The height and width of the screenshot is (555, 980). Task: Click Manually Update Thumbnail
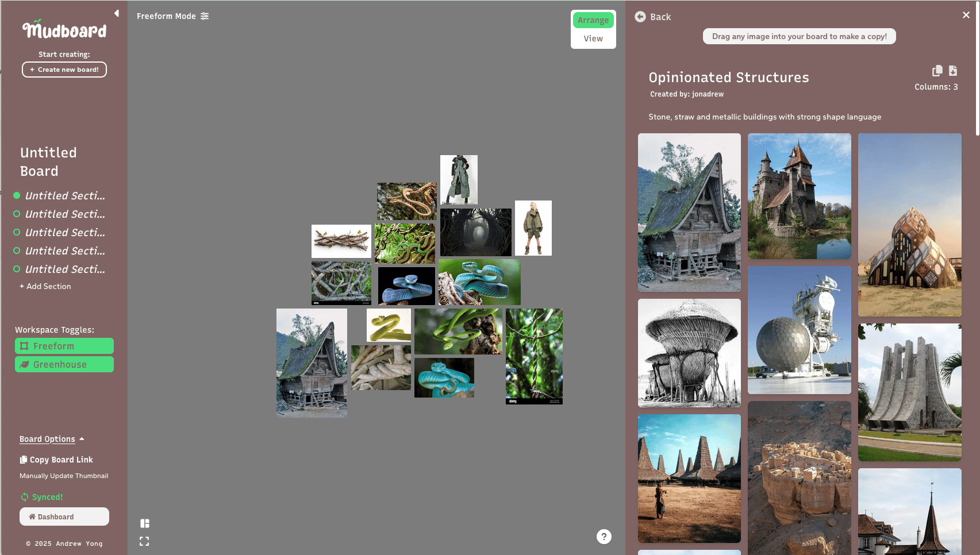coord(64,476)
